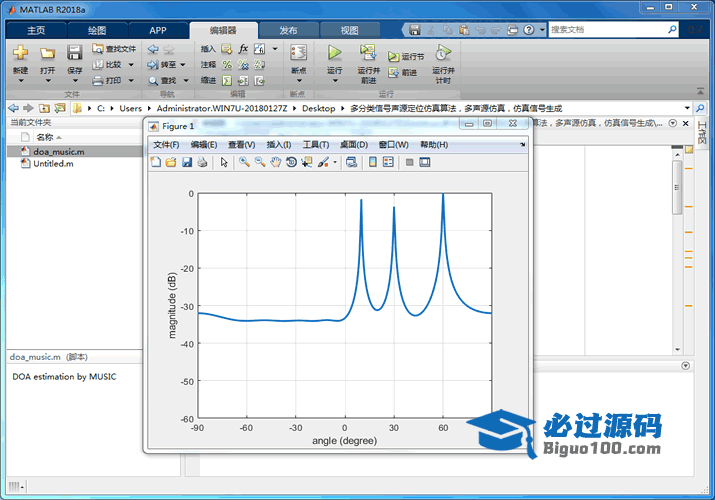Open the 工具(T) menu in Figure 1
Viewport: 715px width, 500px height.
point(316,145)
